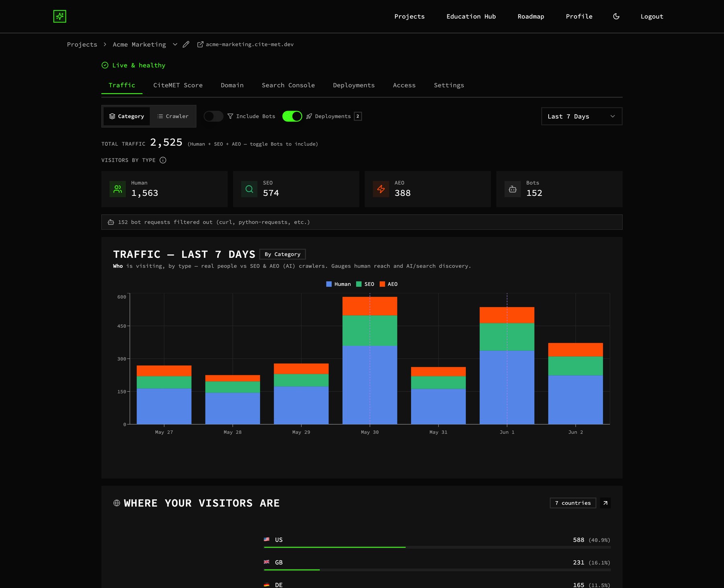Click the Jun 2 traffic bar
The image size is (724, 588).
[x=576, y=384]
